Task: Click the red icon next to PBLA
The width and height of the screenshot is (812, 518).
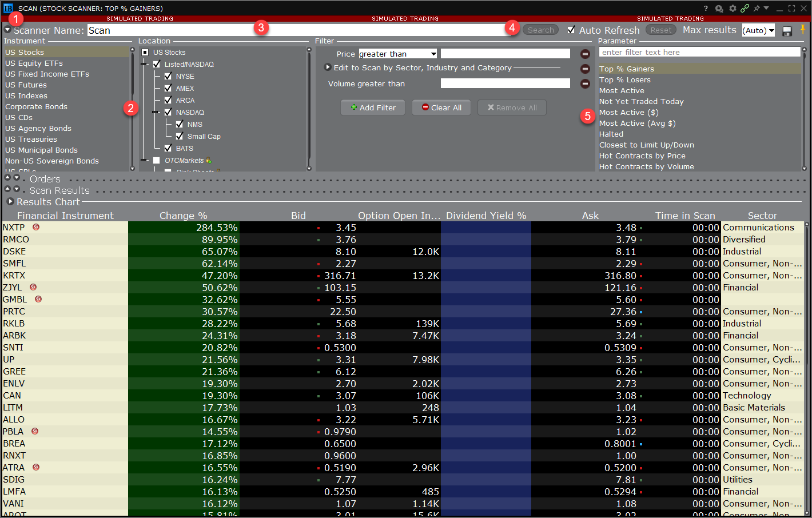Action: coord(35,431)
